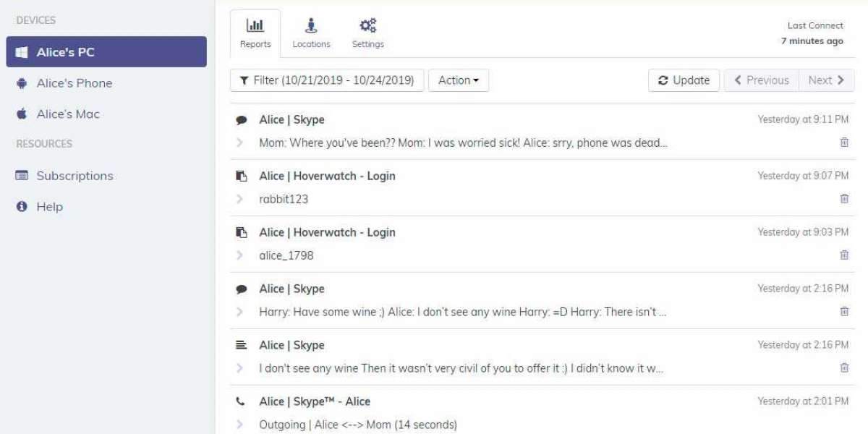
Task: Open the Action dropdown menu
Action: tap(459, 80)
